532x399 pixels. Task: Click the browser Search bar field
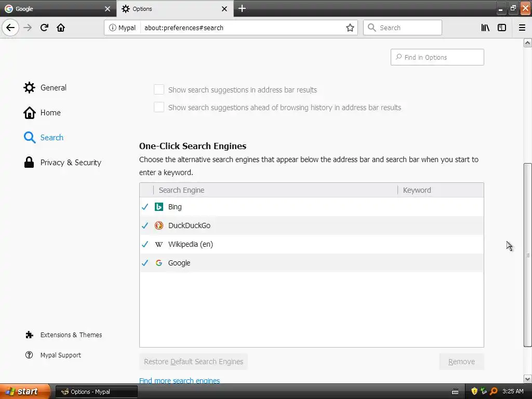point(403,28)
